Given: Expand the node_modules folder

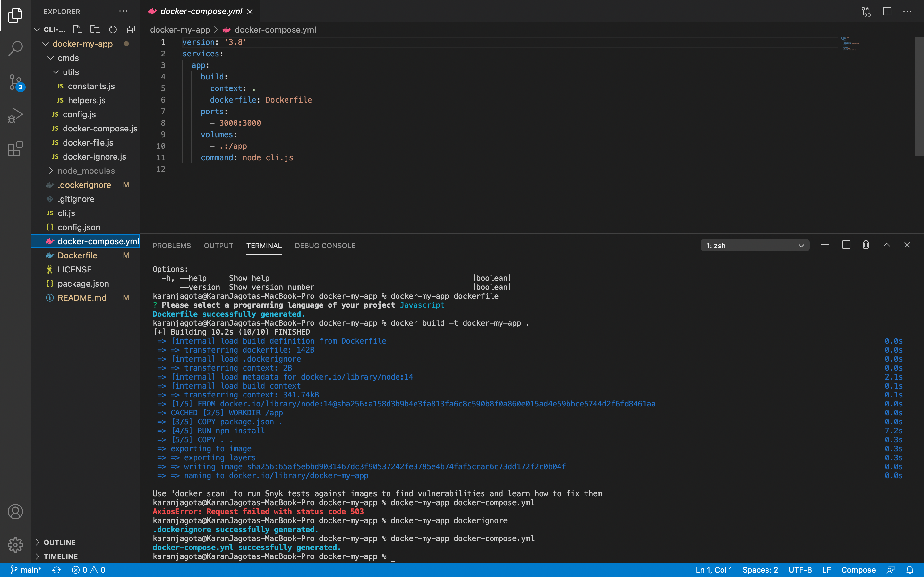Looking at the screenshot, I should click(x=86, y=171).
